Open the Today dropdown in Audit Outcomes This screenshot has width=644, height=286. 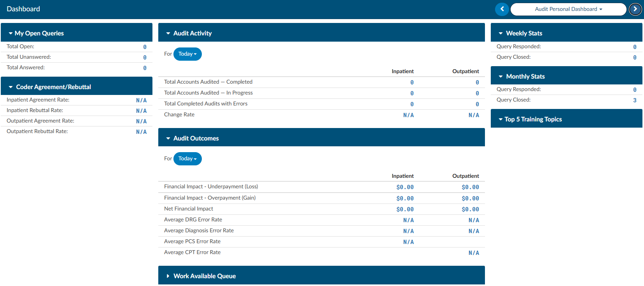(187, 159)
